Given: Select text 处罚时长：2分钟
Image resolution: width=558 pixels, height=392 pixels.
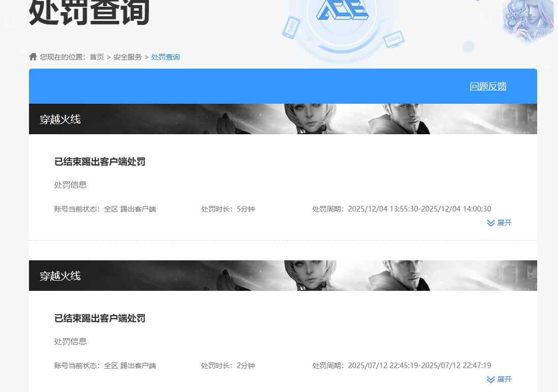Looking at the screenshot, I should [228, 366].
